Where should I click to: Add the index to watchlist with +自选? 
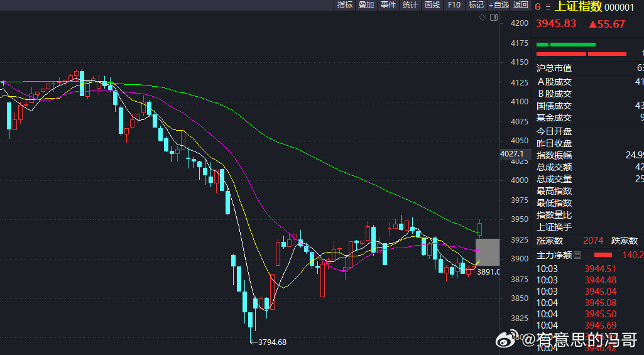[499, 5]
